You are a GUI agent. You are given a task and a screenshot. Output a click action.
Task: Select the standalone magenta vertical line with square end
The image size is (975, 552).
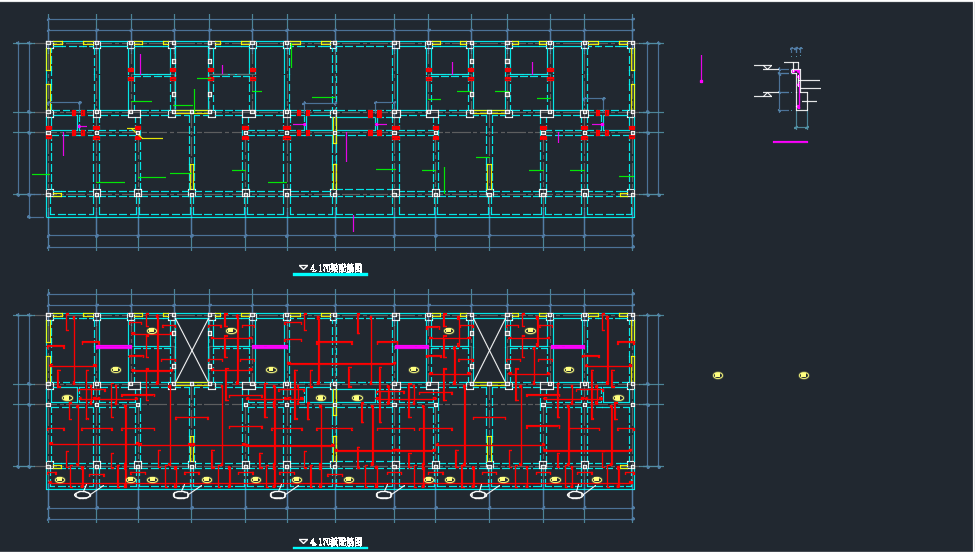point(701,69)
